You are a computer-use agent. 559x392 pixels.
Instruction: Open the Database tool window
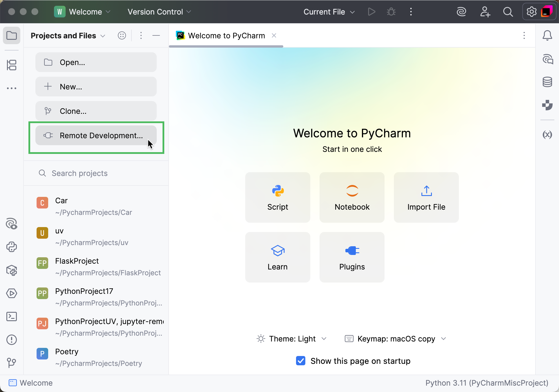(x=547, y=82)
